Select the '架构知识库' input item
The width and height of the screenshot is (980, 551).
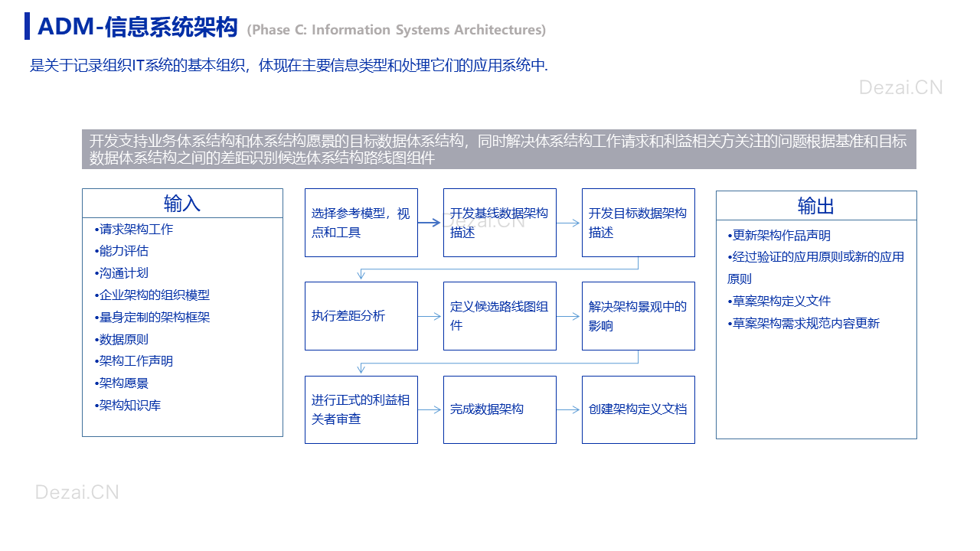[128, 406]
